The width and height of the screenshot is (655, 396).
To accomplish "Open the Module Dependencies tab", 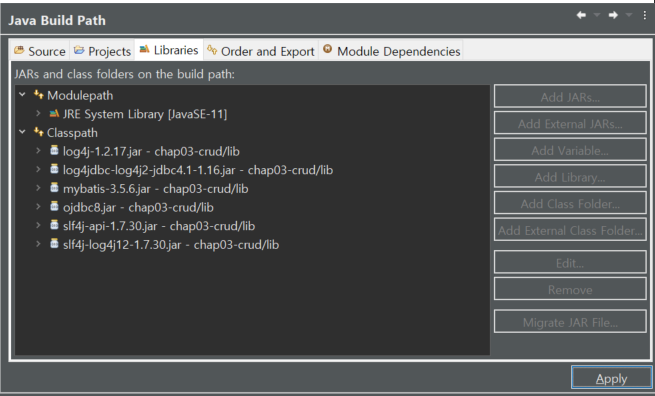I will point(391,51).
